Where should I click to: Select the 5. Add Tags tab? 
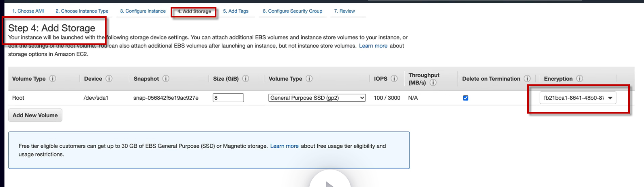(x=235, y=11)
